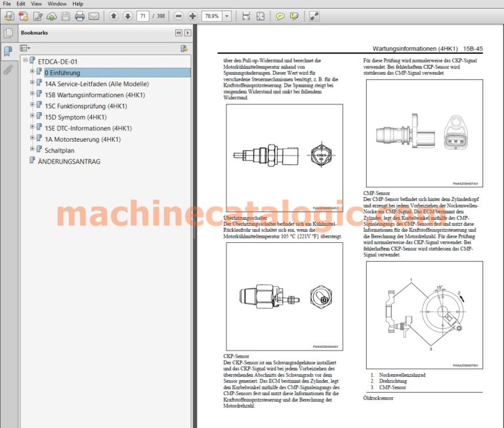This screenshot has height=428, width=504.
Task: Open Attachments paperclip panel
Action: point(8,70)
